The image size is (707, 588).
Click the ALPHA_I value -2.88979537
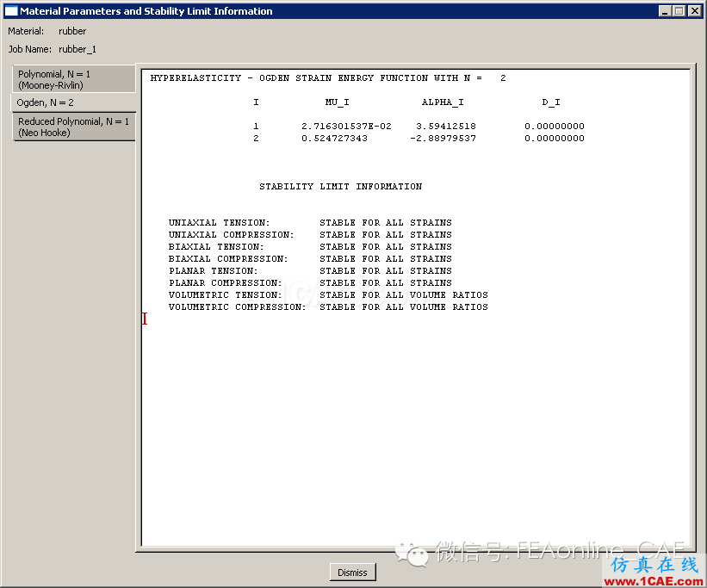point(443,139)
